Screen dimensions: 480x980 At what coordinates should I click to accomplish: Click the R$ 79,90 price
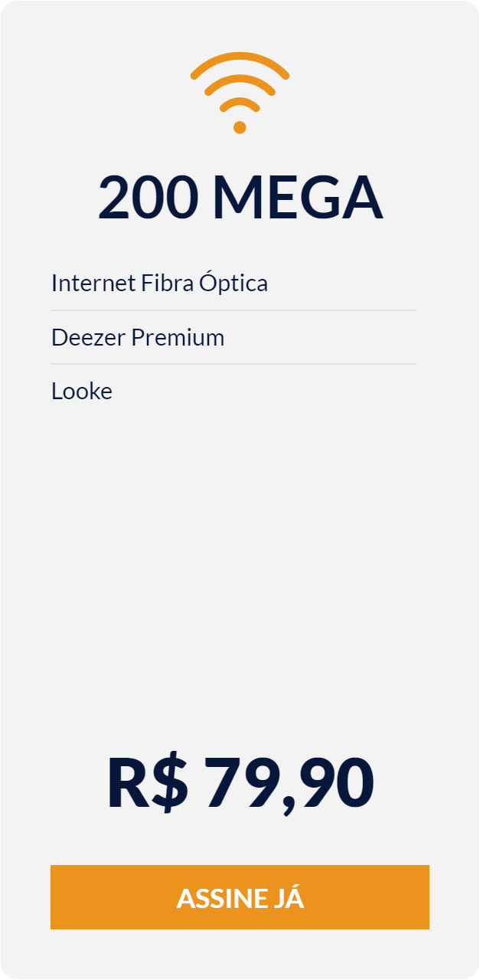click(240, 782)
